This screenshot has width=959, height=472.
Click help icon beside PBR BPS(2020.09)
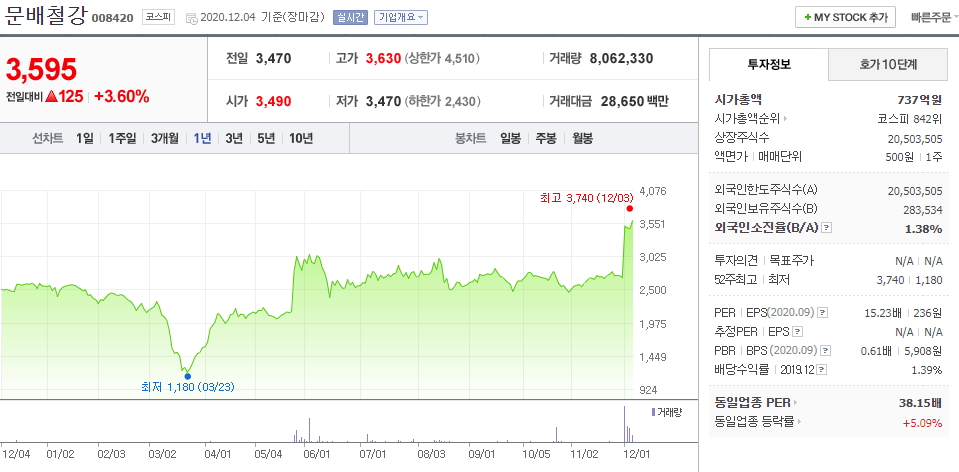[x=826, y=351]
